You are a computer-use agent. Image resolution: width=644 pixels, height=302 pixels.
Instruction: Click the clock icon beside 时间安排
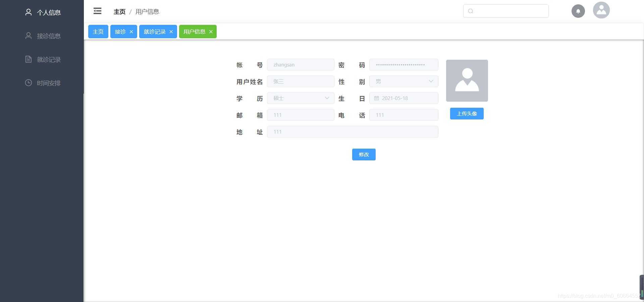point(29,83)
